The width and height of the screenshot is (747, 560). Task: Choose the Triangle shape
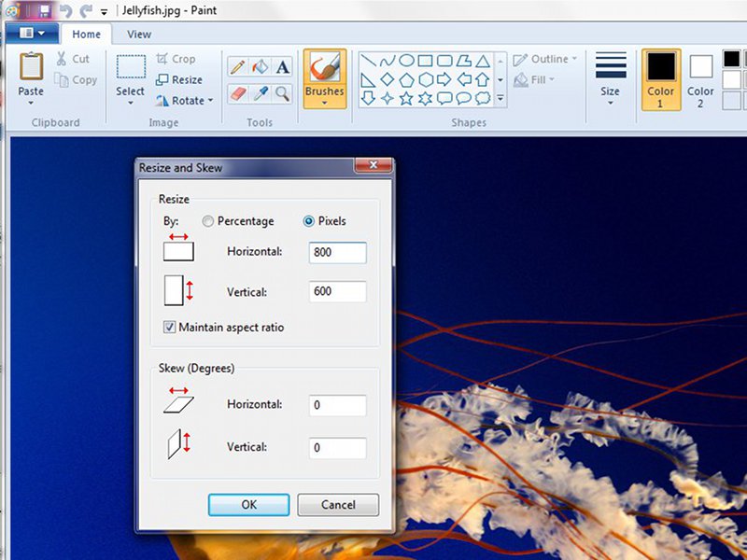483,61
